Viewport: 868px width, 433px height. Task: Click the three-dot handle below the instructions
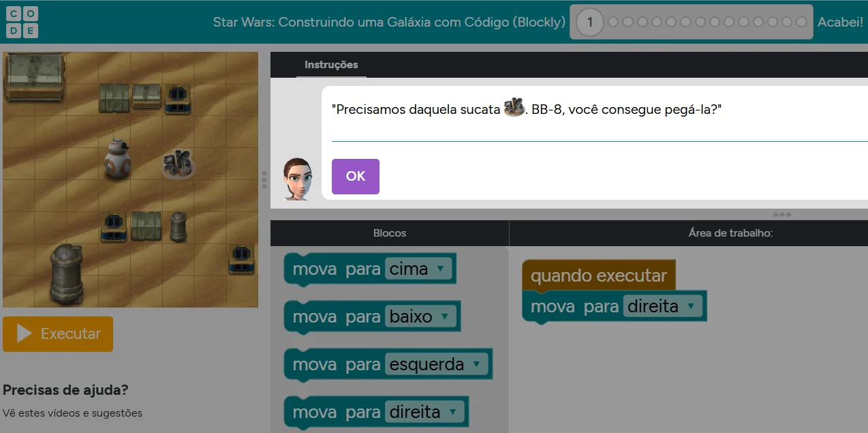coord(781,214)
